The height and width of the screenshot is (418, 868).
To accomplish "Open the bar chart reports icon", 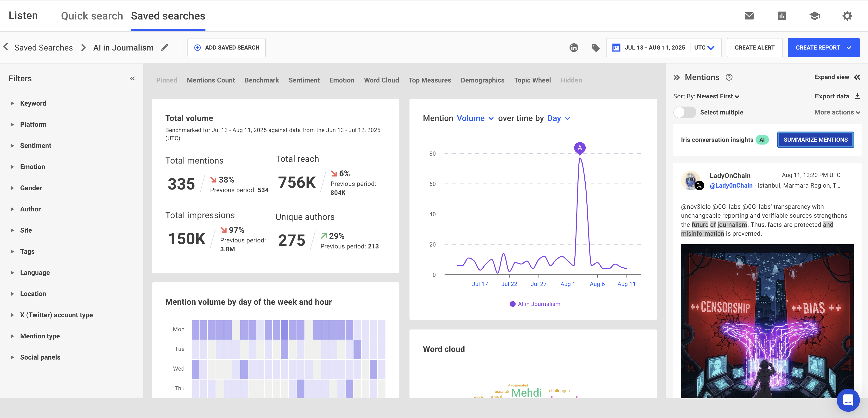I will (782, 16).
